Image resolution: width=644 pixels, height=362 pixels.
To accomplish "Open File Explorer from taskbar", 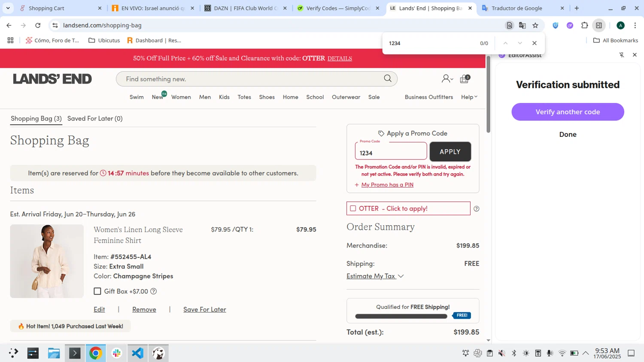I will coord(54,353).
